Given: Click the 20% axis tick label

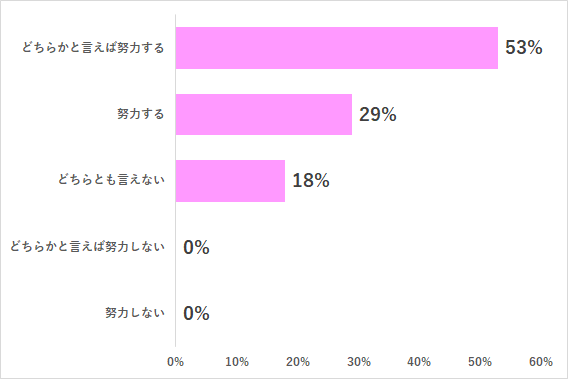Looking at the screenshot, I should pyautogui.click(x=297, y=362).
